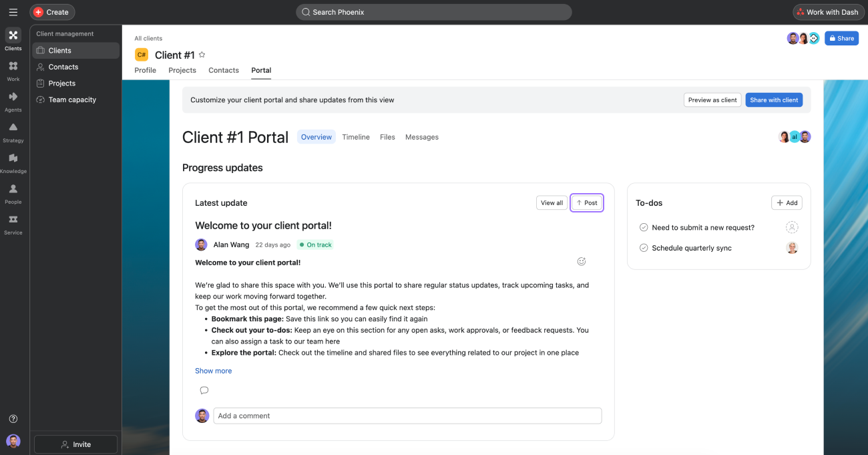Star Client #1 as favorite
The image size is (868, 455).
[202, 55]
